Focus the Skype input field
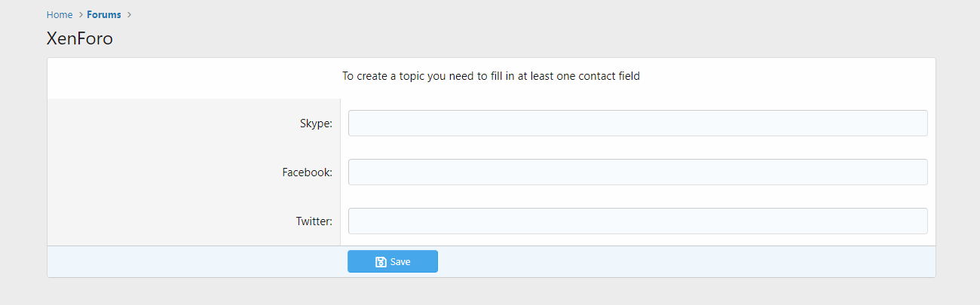 pos(637,124)
